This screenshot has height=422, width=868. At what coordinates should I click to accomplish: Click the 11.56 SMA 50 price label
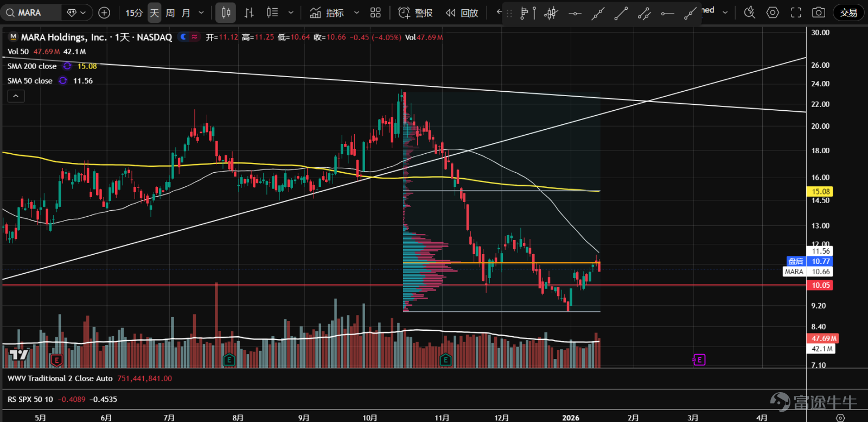820,251
